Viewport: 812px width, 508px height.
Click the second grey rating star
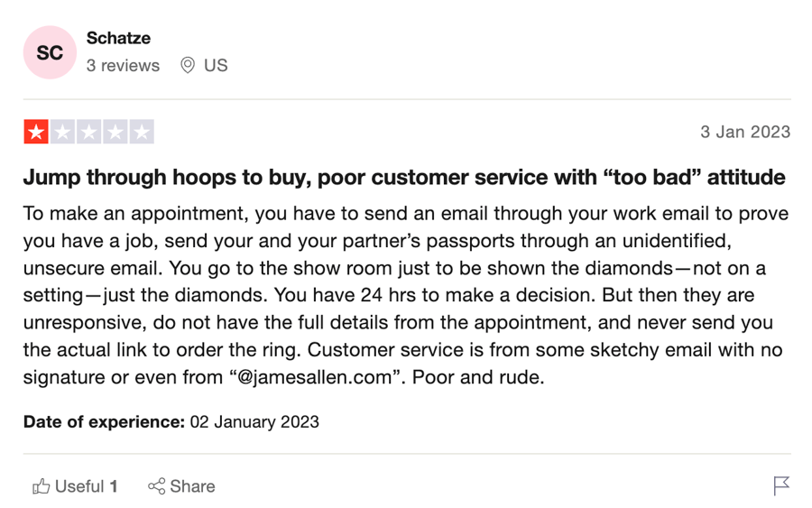pos(62,132)
